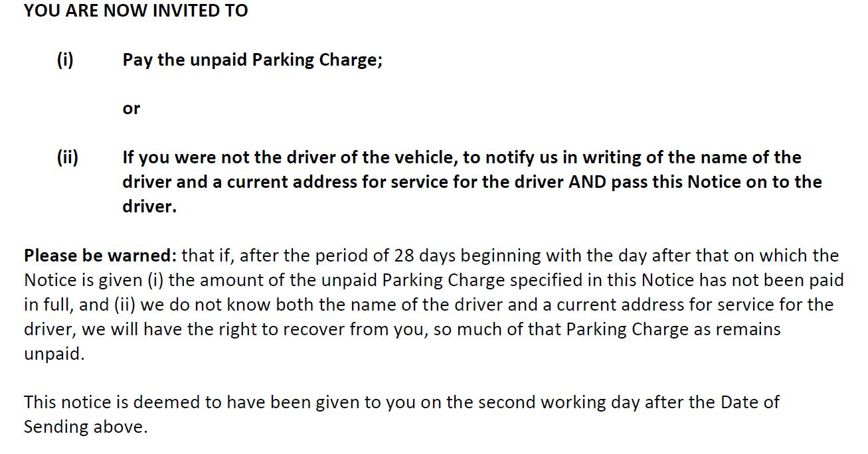Click 'Pay the unpaid Parking Charge;' text
Image resolution: width=868 pixels, height=454 pixels.
pos(252,60)
